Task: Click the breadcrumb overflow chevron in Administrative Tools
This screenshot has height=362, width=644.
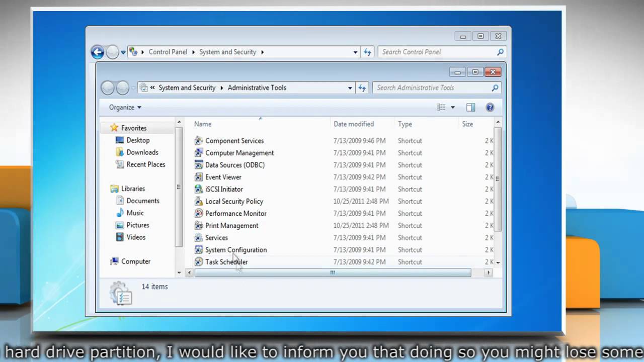Action: [x=152, y=87]
